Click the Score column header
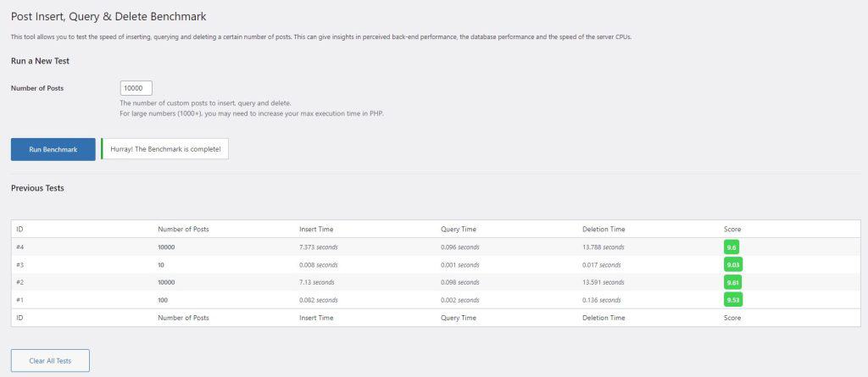Screen dimensions: 868x377 click(x=732, y=230)
